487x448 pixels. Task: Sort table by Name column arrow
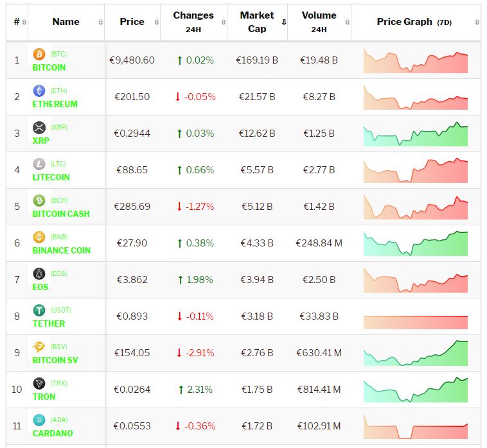[100, 22]
